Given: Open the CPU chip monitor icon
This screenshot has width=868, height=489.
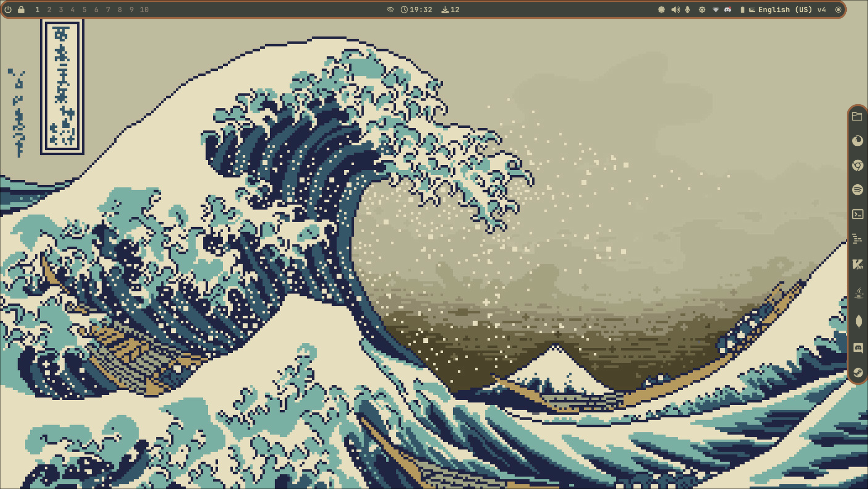Looking at the screenshot, I should [x=662, y=10].
